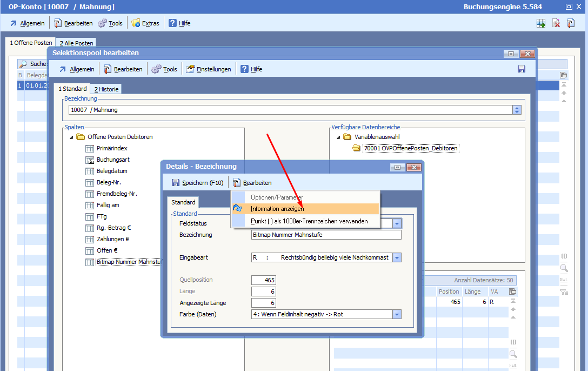Click the save disk icon in Selektionspool toolbar
The image size is (588, 371).
(521, 69)
